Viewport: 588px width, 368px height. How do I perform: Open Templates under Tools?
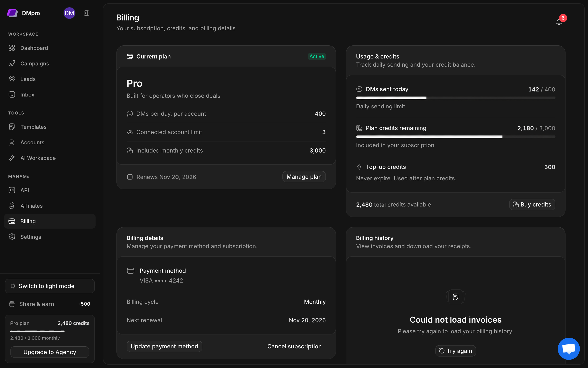pyautogui.click(x=50, y=127)
